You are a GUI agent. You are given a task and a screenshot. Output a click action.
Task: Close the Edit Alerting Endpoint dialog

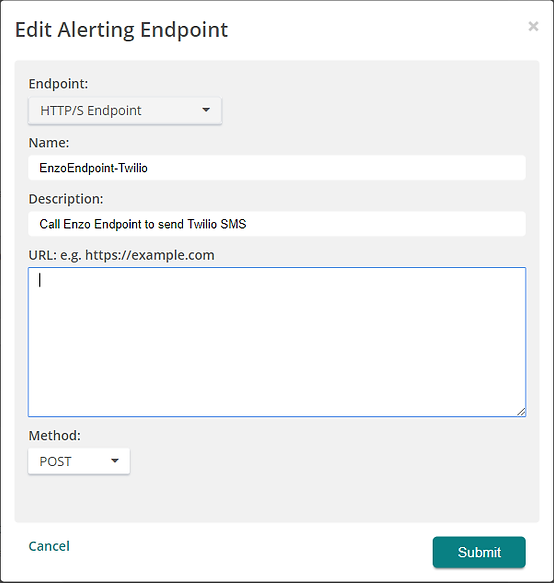[533, 26]
